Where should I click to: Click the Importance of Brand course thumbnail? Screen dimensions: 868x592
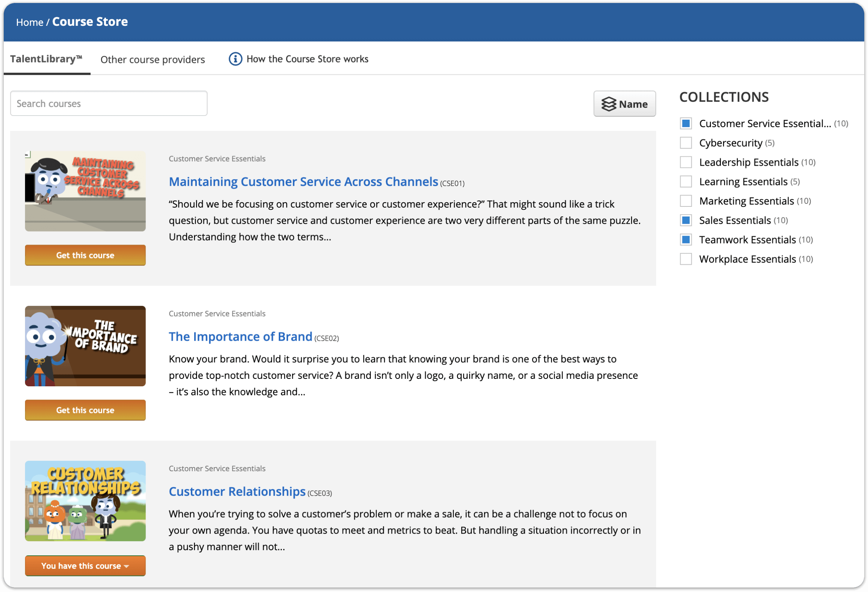coord(86,346)
